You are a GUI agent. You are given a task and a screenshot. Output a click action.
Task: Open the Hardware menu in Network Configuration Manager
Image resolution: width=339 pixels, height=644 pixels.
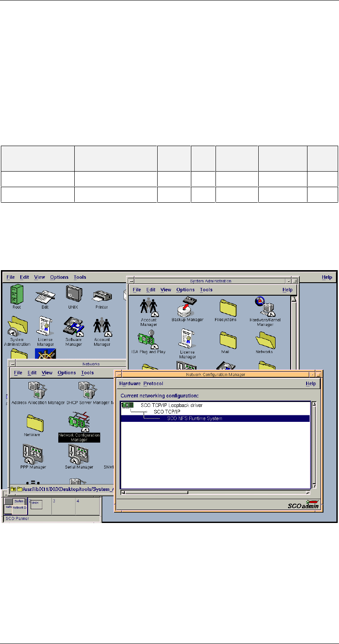130,383
